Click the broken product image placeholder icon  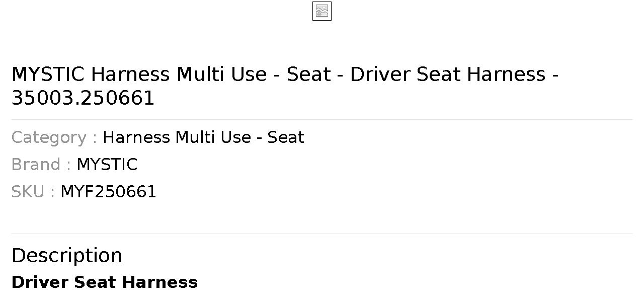[x=322, y=11]
